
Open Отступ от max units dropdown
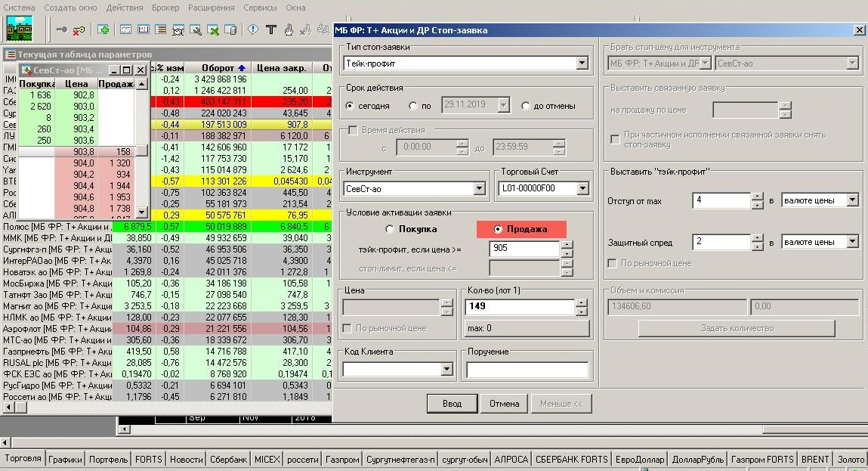click(852, 200)
